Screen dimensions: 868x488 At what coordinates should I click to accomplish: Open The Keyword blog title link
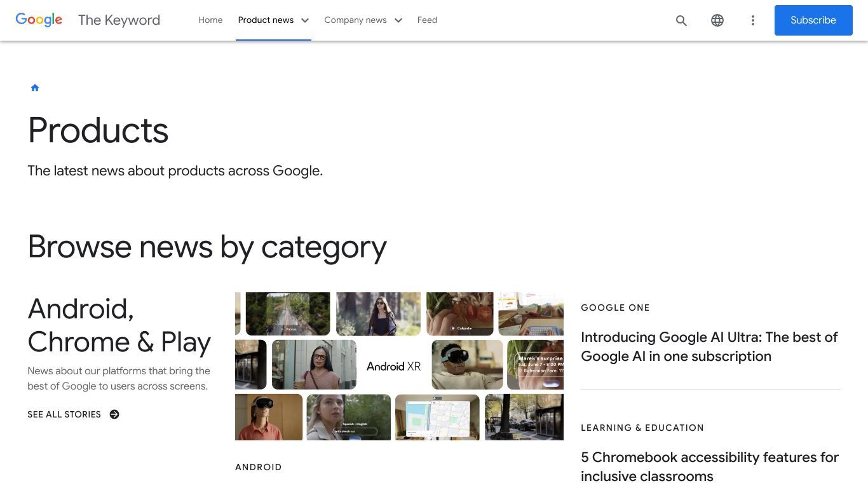(x=119, y=20)
